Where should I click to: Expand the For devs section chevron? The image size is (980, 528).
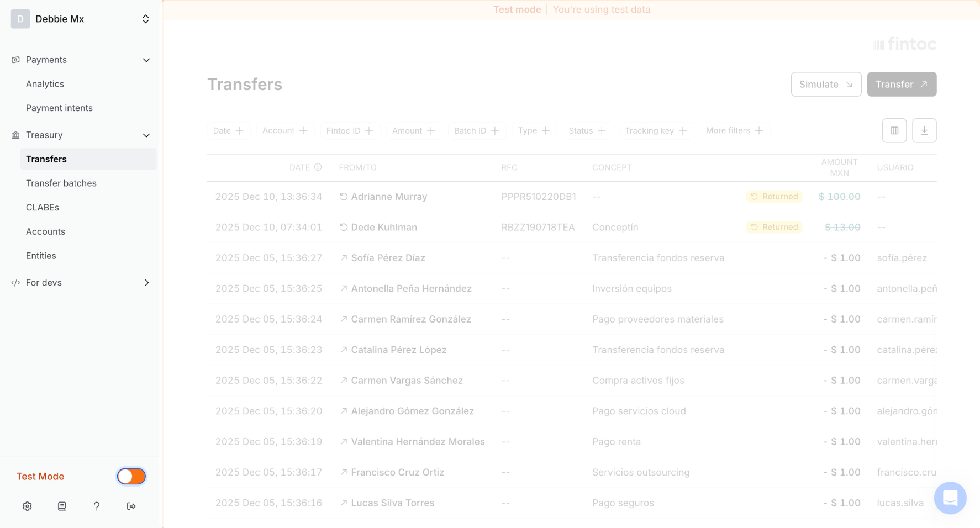(146, 283)
